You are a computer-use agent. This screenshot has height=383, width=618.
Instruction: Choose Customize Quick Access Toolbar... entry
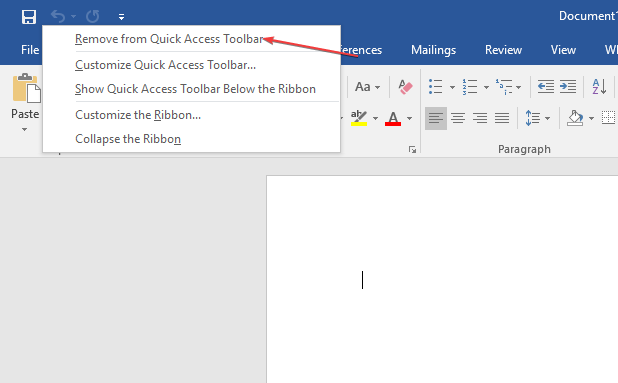pyautogui.click(x=166, y=65)
